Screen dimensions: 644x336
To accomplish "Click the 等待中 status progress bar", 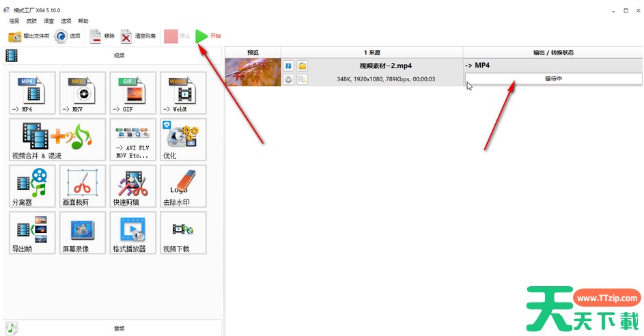I will point(553,79).
